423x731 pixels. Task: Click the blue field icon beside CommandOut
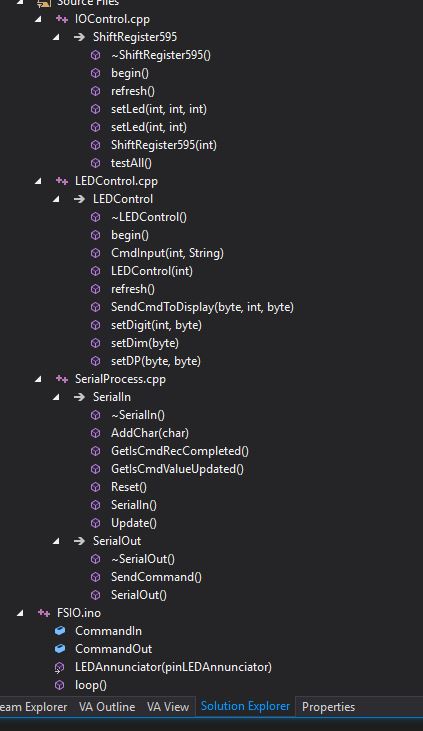(x=60, y=648)
